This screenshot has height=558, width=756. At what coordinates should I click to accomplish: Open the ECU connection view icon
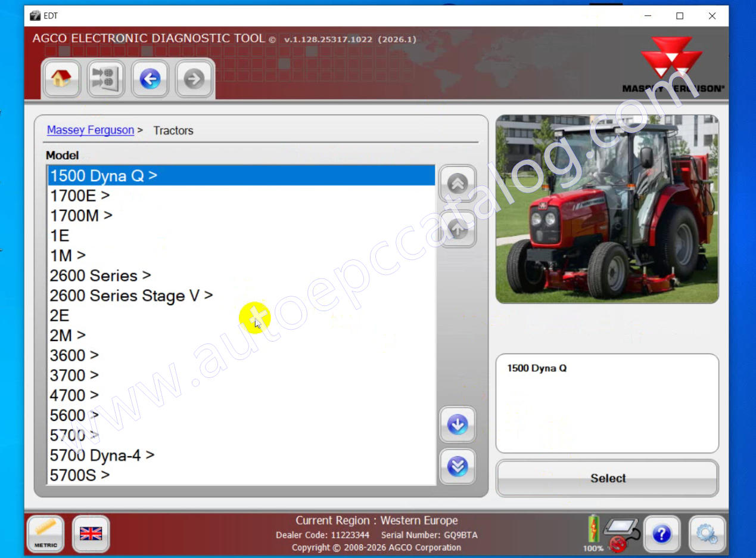click(x=105, y=79)
